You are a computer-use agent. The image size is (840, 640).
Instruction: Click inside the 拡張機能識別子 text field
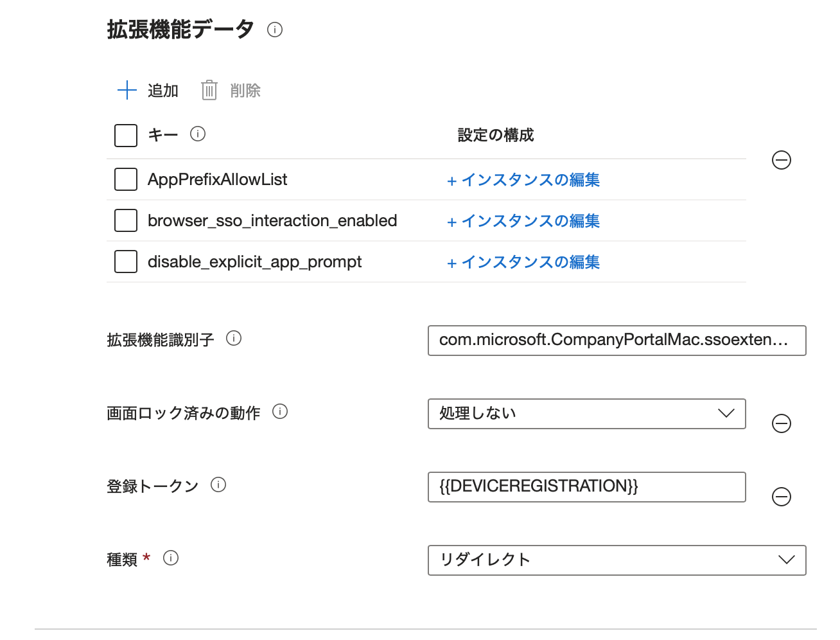[617, 341]
